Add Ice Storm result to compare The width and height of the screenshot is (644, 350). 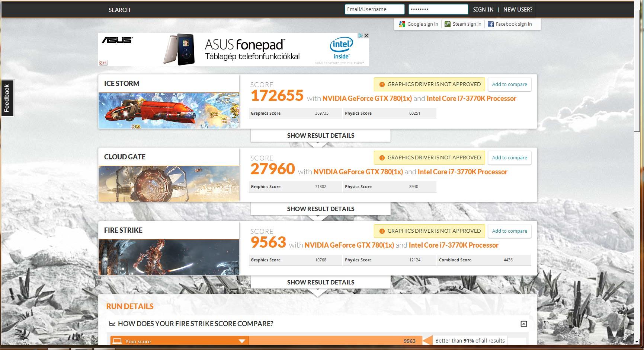pos(509,85)
